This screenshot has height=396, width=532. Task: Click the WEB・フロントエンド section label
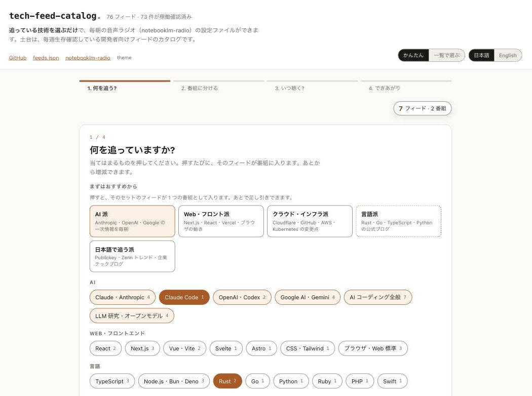coord(117,333)
